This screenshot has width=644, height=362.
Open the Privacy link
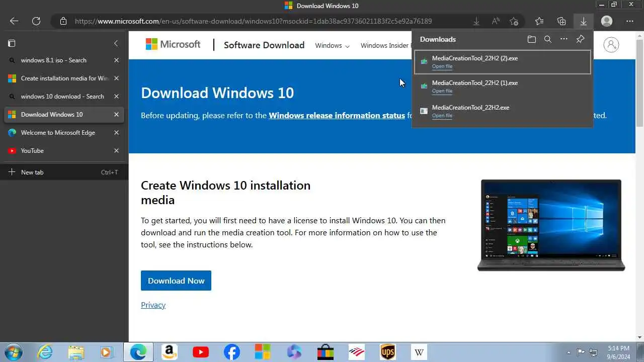[x=153, y=305]
